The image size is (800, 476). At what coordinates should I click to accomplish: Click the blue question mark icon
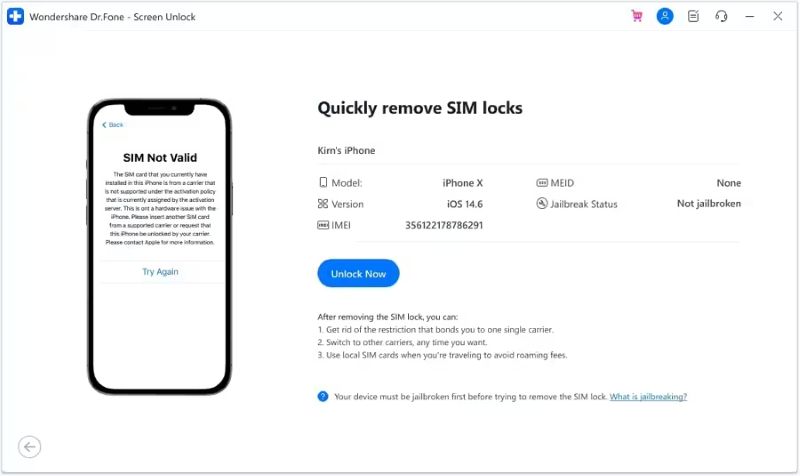pyautogui.click(x=323, y=396)
